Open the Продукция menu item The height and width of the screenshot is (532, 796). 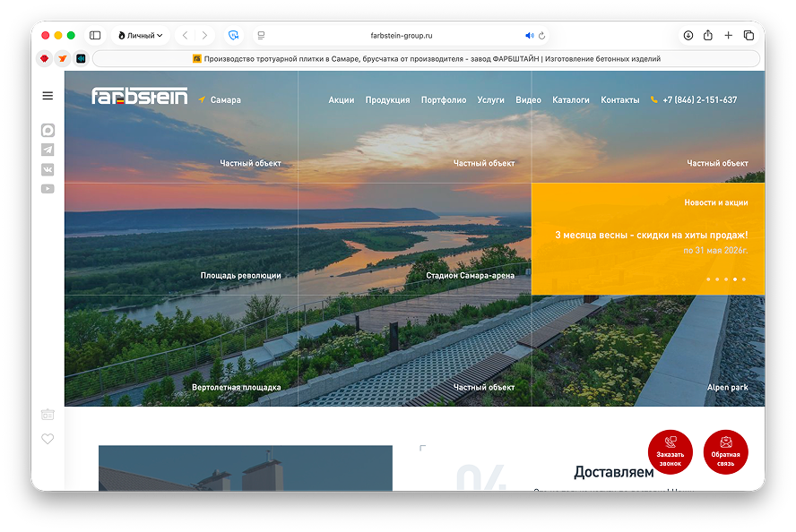387,100
